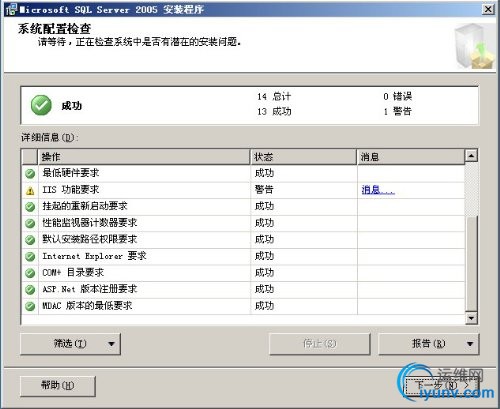Image resolution: width=500 pixels, height=409 pixels.
Task: Click the list scrollbar up arrow
Action: 471,156
